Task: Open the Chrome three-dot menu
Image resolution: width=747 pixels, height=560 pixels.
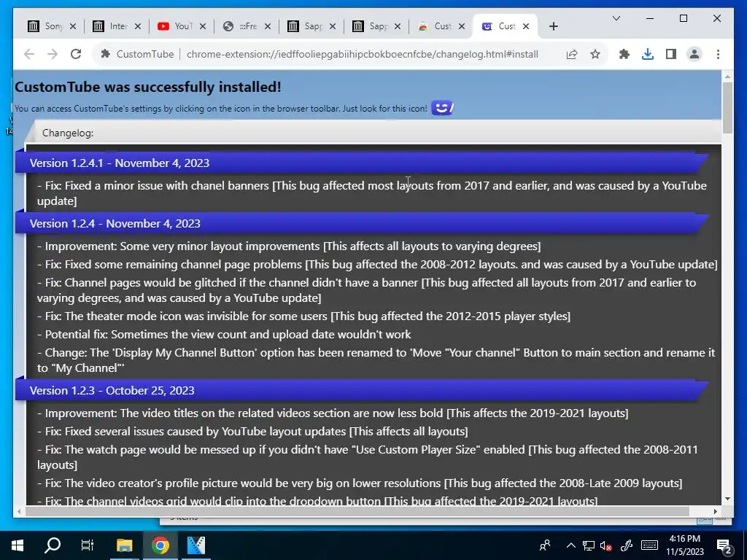Action: tap(718, 54)
